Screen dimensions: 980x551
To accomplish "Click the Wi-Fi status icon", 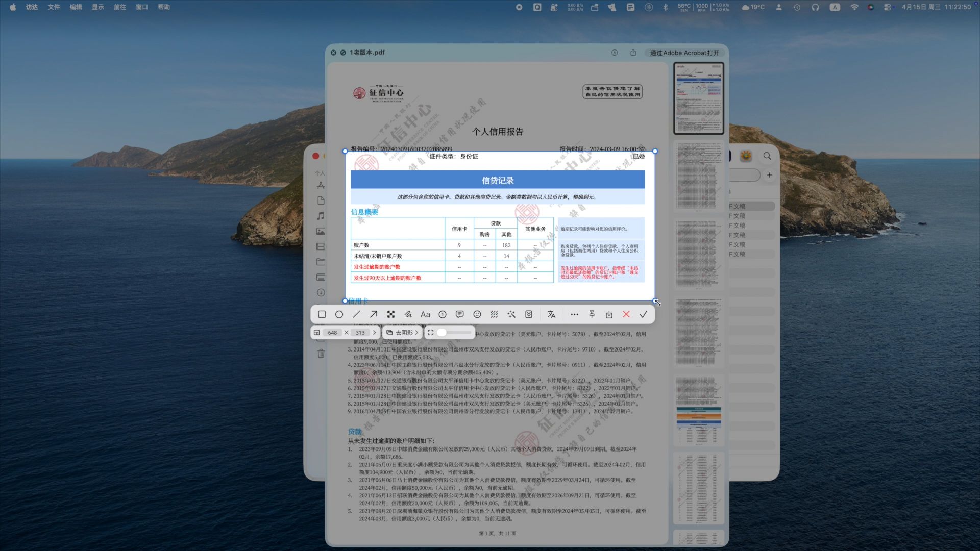I will [854, 7].
